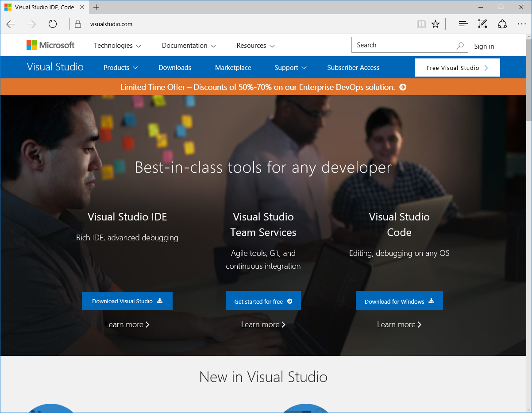The image size is (532, 413).
Task: Open Reading view book icon
Action: point(421,24)
